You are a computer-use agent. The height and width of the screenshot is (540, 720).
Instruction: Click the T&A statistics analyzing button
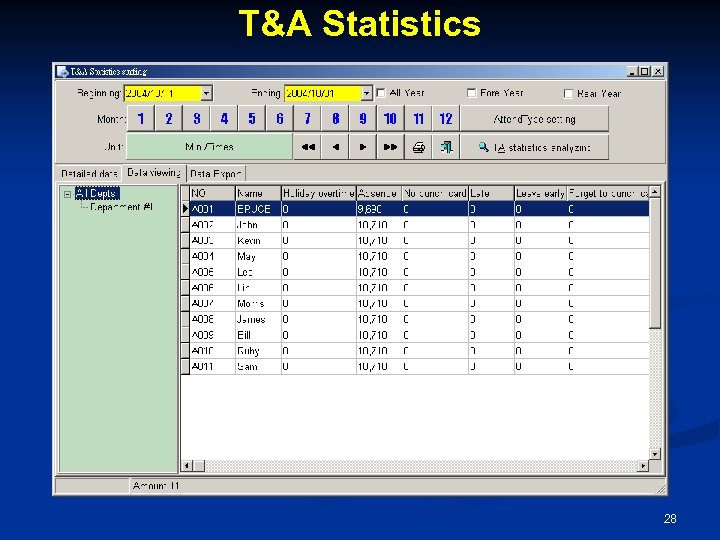pyautogui.click(x=534, y=147)
